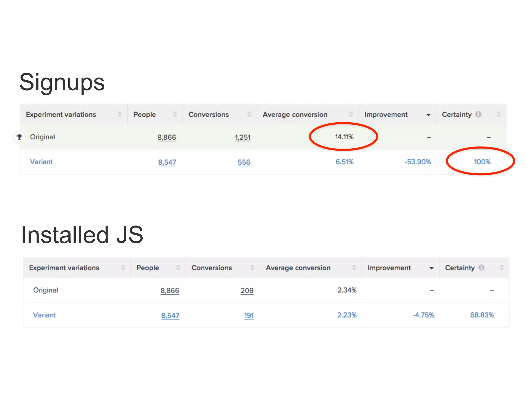Click Conversions header label in Installed JS table
The image size is (532, 399).
212,268
